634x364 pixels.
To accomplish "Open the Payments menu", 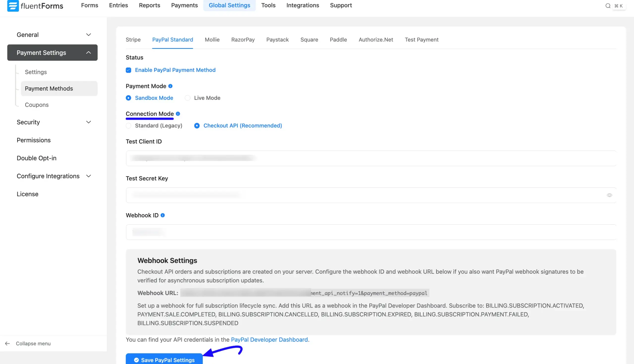I will pos(185,5).
